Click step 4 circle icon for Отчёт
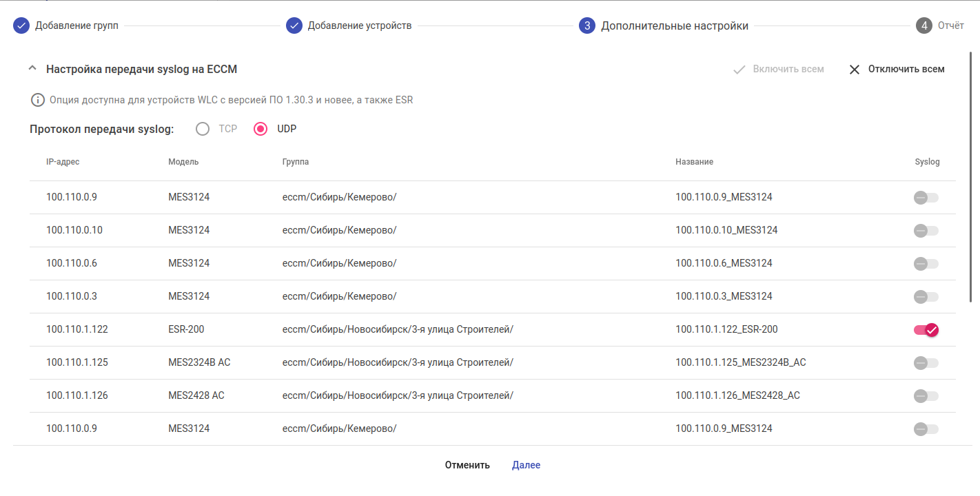Image resolution: width=980 pixels, height=496 pixels. click(923, 26)
